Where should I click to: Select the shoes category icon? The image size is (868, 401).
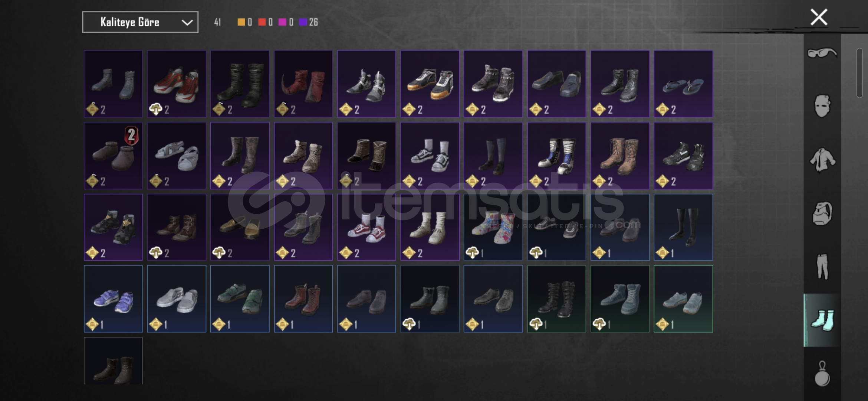tap(822, 320)
